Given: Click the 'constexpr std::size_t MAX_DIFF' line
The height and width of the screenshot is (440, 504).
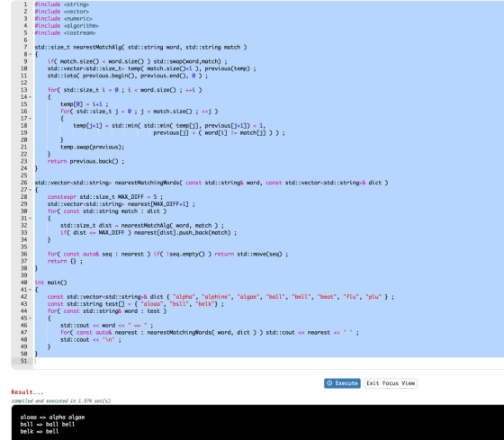Looking at the screenshot, I should tap(105, 197).
